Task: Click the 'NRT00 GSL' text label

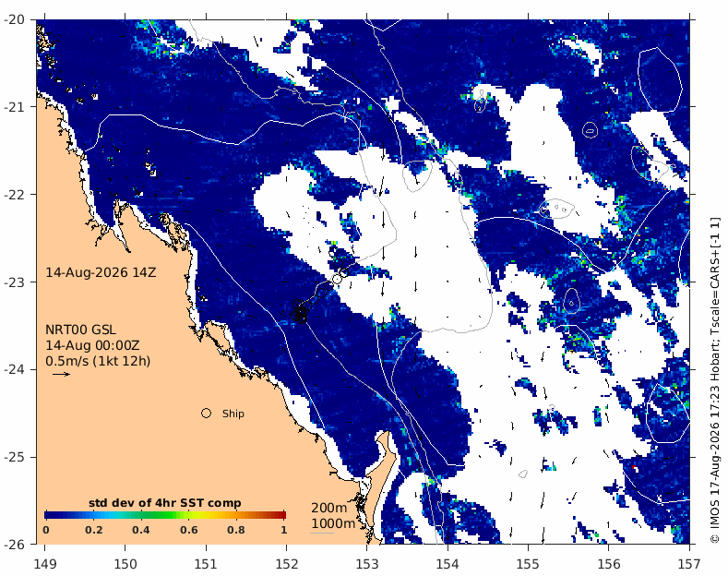Action: [80, 330]
